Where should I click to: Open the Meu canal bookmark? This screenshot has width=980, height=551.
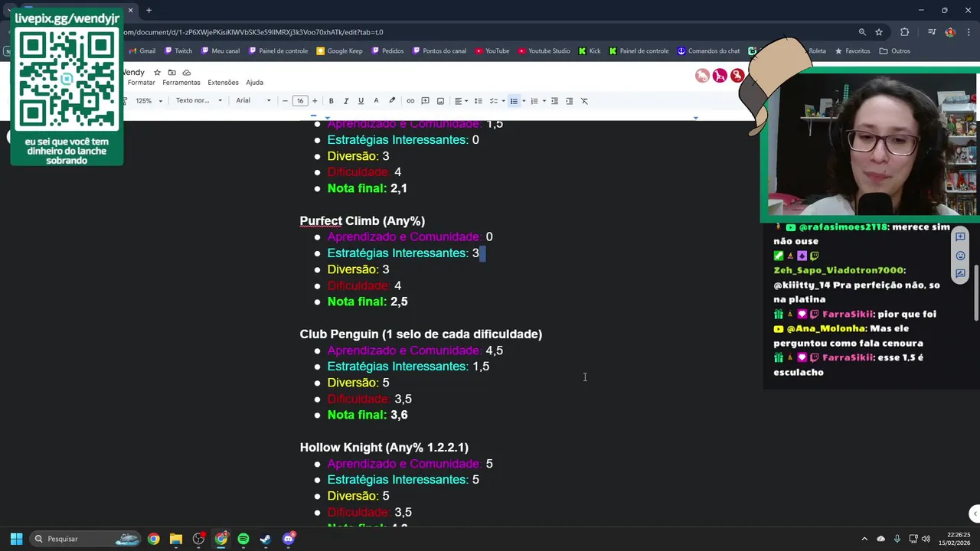[x=220, y=51]
